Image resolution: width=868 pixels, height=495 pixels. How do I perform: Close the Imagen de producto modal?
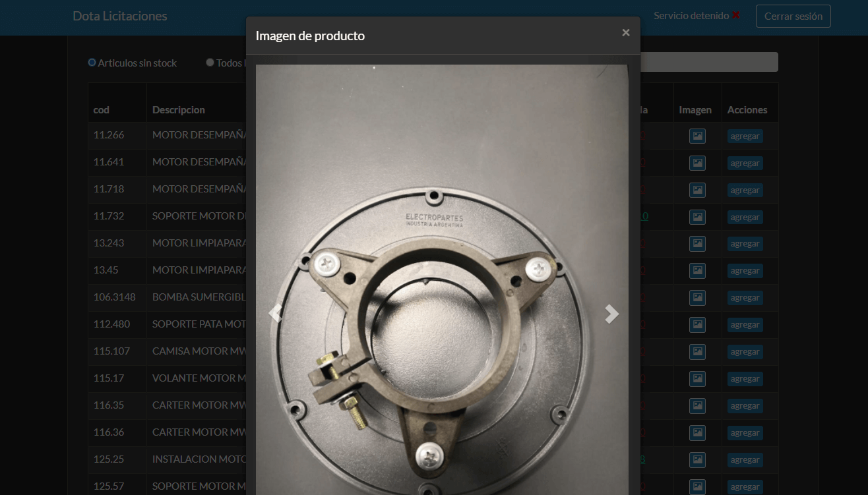coord(625,32)
